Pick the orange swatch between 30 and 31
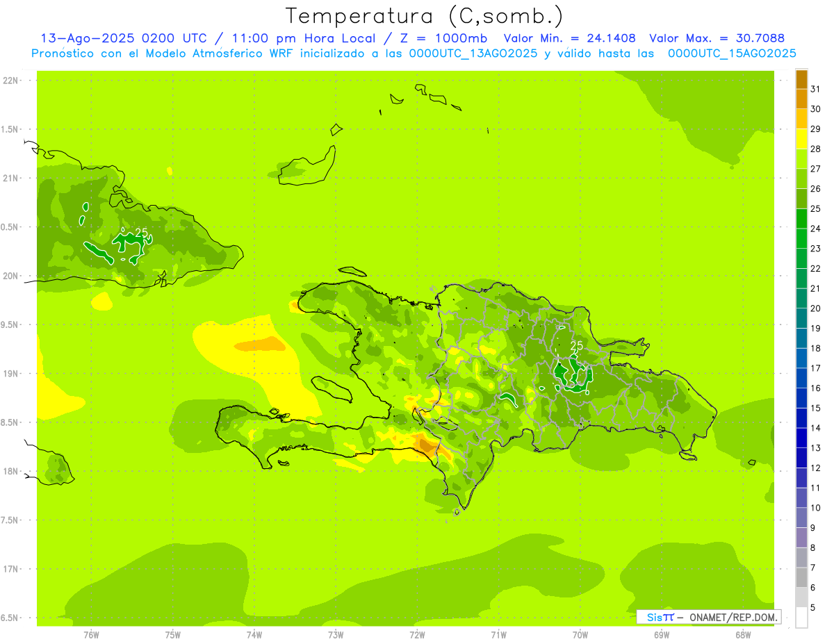This screenshot has height=644, width=834. (x=801, y=99)
